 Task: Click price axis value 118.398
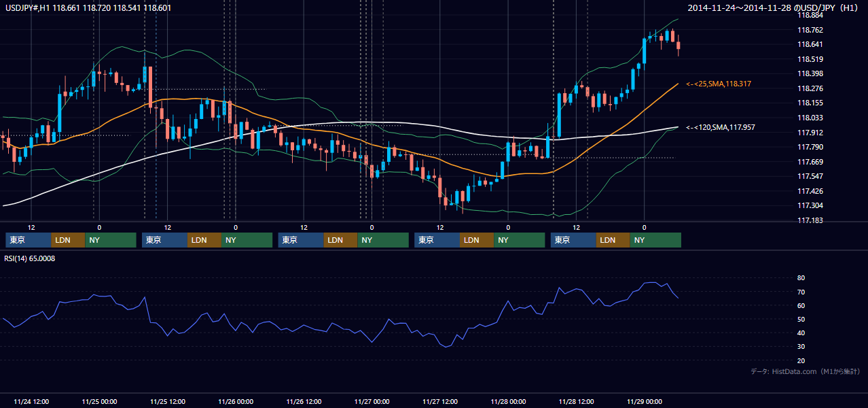pyautogui.click(x=810, y=73)
